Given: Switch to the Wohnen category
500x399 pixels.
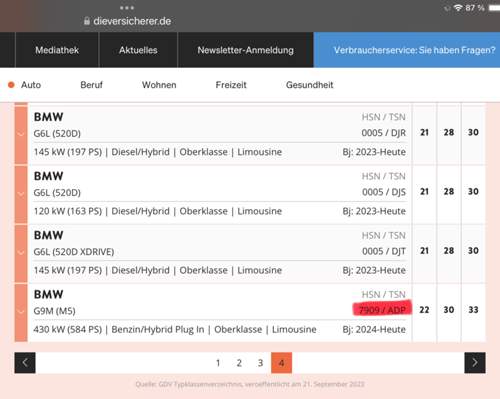Looking at the screenshot, I should tap(159, 85).
